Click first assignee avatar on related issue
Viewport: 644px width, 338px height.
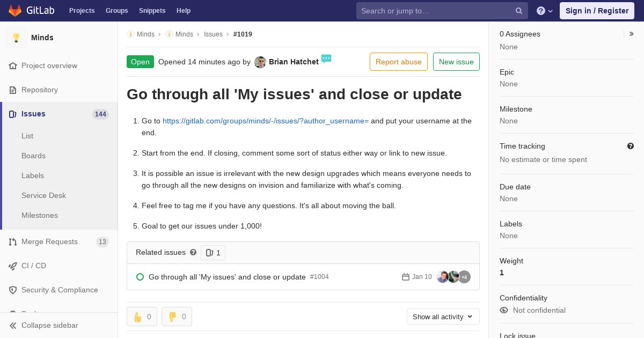coord(442,277)
